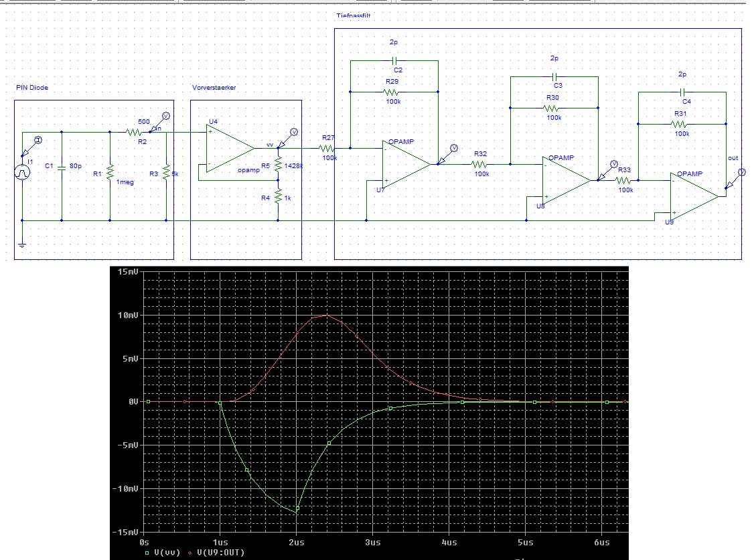This screenshot has width=754, height=560.
Task: Click the 'vv' net label
Action: pyautogui.click(x=270, y=144)
